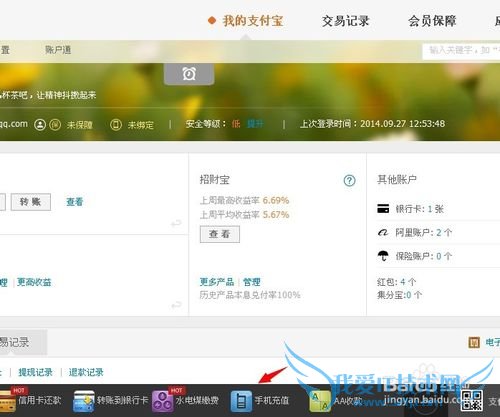The height and width of the screenshot is (417, 500).
Task: Open the 会员保障 tab
Action: [432, 21]
